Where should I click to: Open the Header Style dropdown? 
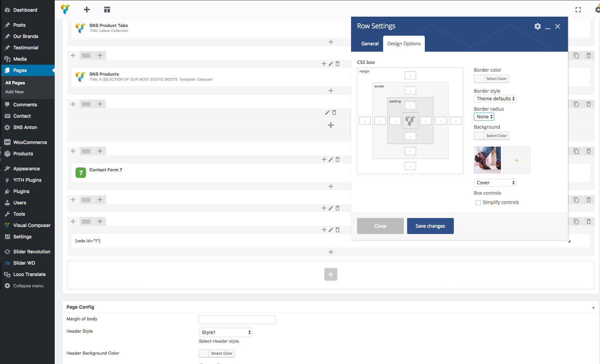[x=225, y=332]
